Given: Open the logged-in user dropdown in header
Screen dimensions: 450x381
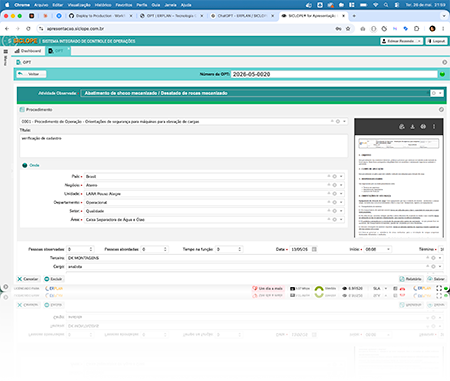Looking at the screenshot, I should [x=402, y=41].
